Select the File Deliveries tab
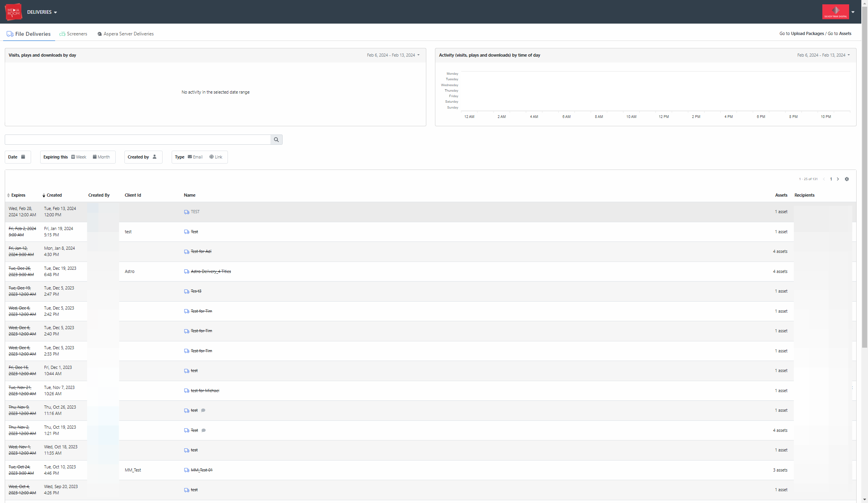 [x=29, y=34]
